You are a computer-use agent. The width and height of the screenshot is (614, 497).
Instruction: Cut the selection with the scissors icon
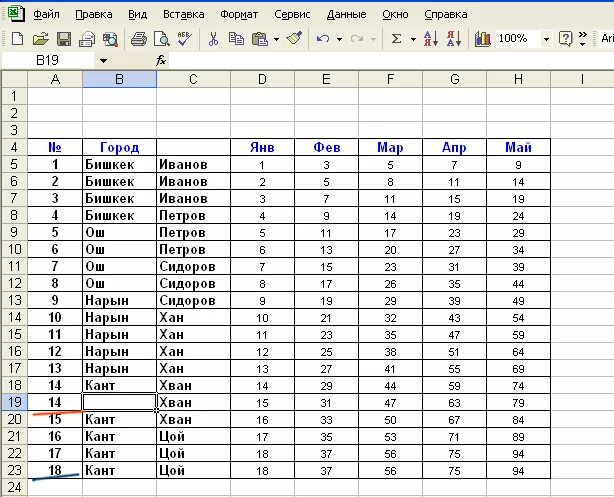pos(213,39)
